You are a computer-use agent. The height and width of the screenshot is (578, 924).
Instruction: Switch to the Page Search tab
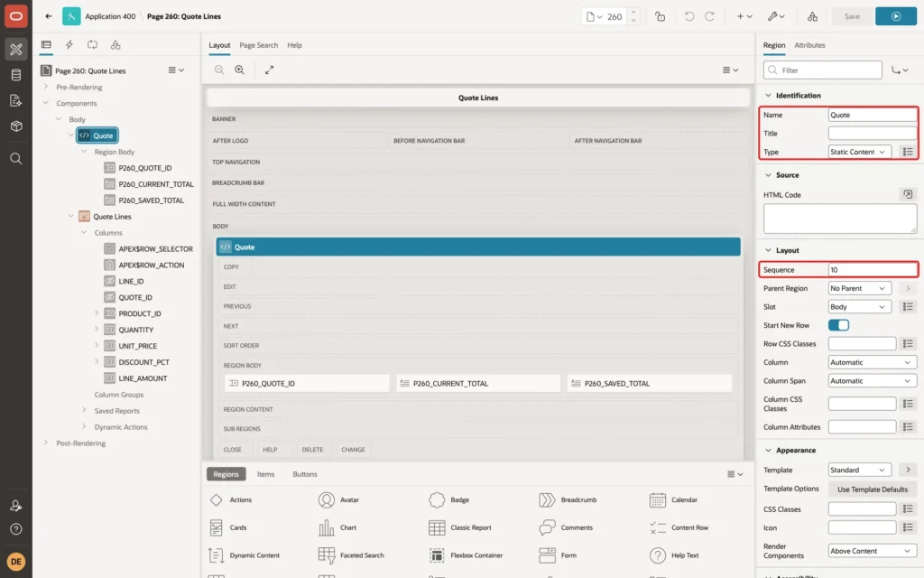[x=258, y=45]
